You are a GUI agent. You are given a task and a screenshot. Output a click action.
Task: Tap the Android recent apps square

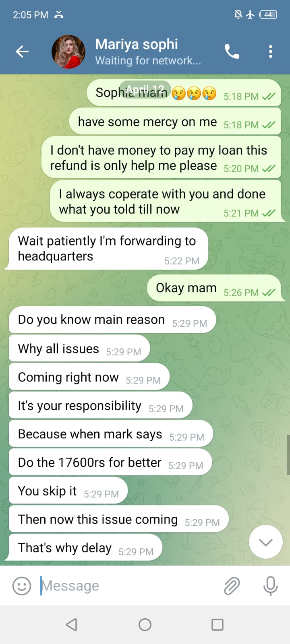(x=217, y=625)
